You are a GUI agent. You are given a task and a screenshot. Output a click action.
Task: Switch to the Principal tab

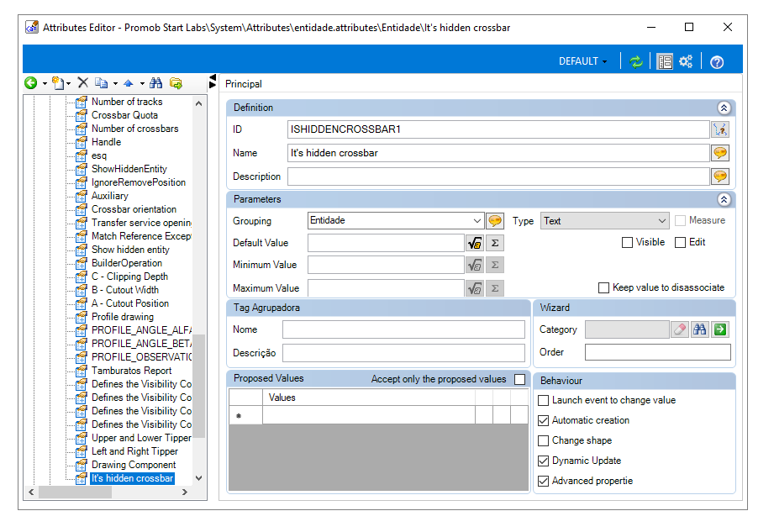244,84
